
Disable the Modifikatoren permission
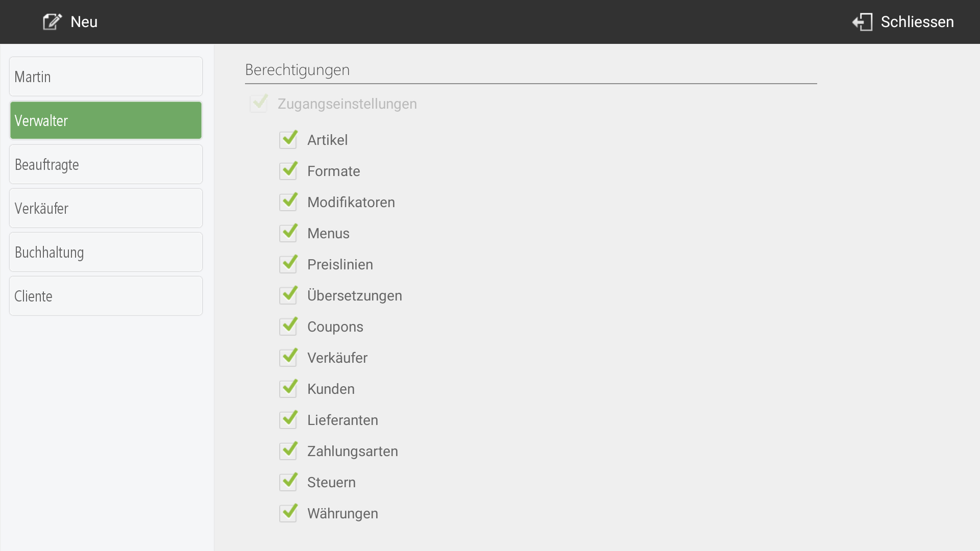click(288, 202)
